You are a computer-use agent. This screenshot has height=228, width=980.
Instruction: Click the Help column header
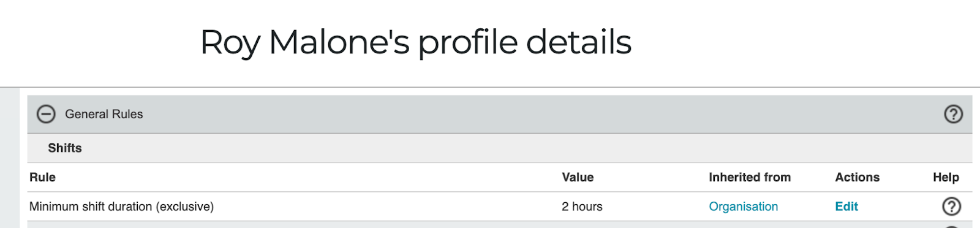[946, 177]
